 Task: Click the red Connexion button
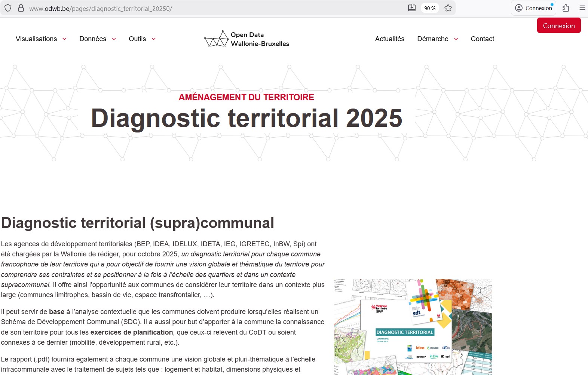[x=558, y=25]
